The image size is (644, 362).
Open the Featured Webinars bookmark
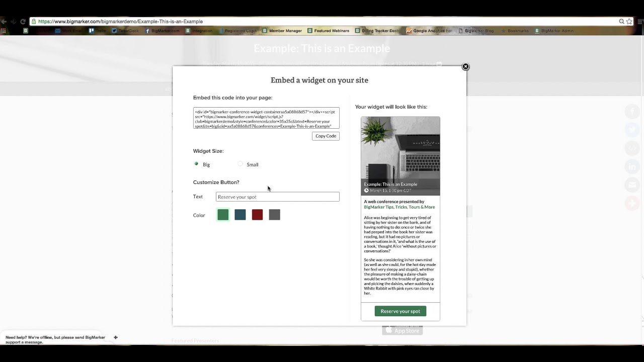tap(329, 31)
